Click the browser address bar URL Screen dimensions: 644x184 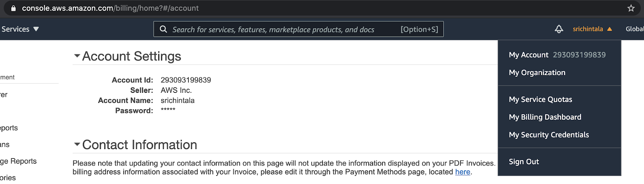tap(110, 8)
